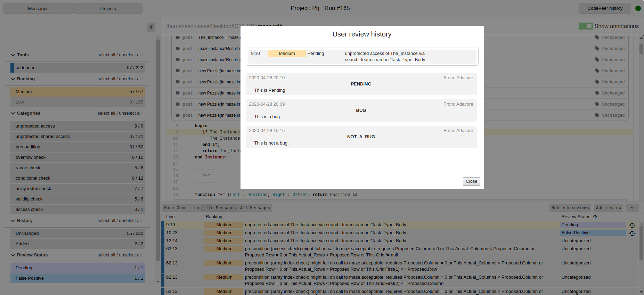644x295 pixels.
Task: Switch to the File Messages tab
Action: pos(219,208)
